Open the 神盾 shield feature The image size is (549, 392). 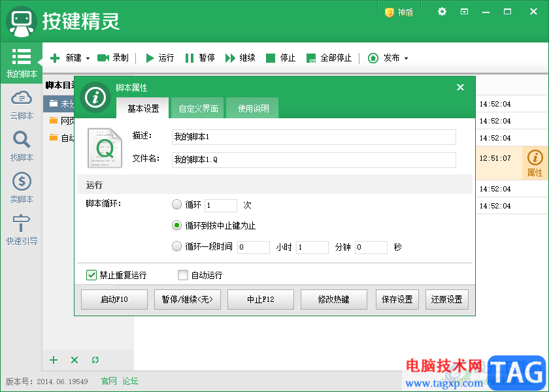point(399,12)
